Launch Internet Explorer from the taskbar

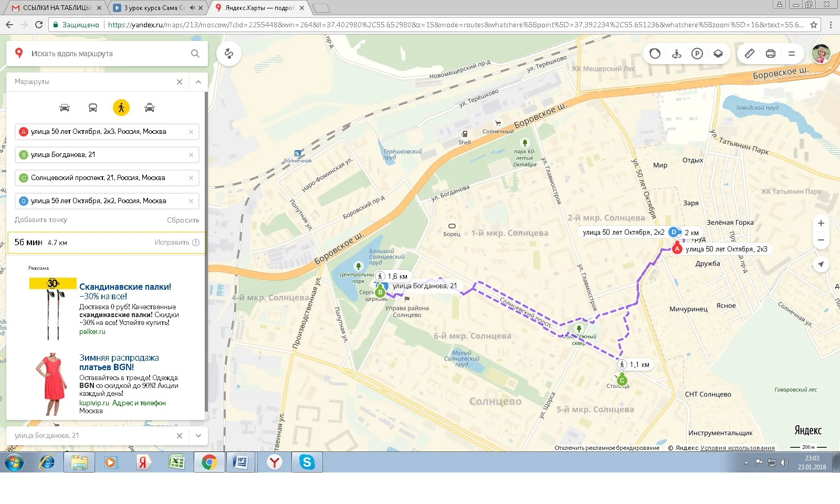tap(47, 463)
